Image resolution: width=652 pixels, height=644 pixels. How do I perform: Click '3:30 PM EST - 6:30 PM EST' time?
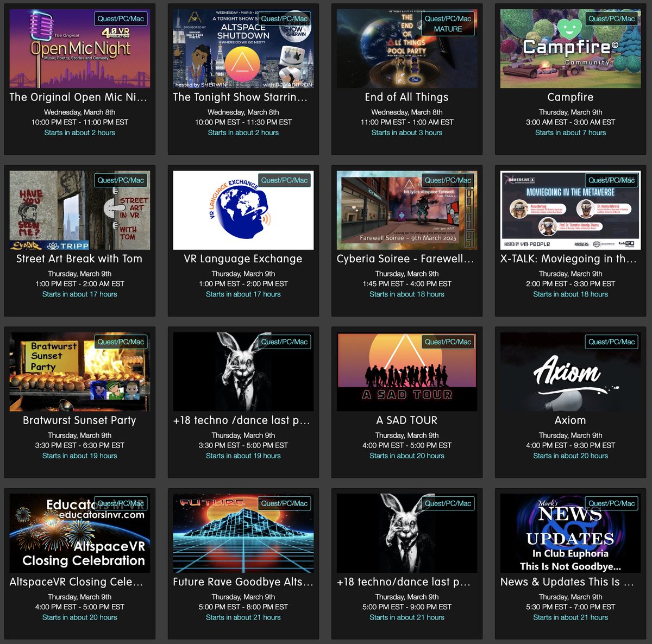point(80,445)
